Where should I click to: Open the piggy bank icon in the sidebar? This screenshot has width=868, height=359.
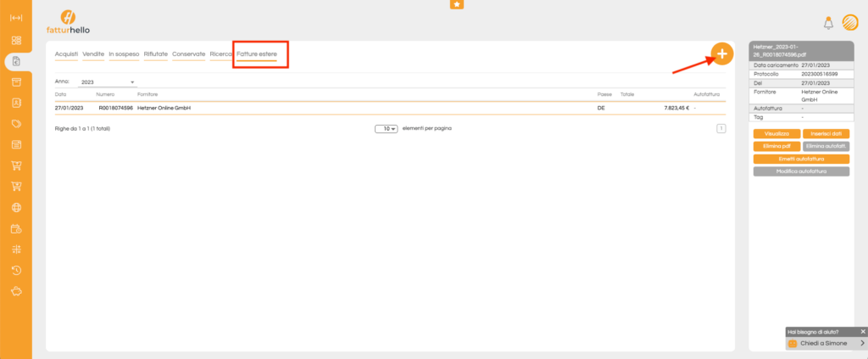16,291
